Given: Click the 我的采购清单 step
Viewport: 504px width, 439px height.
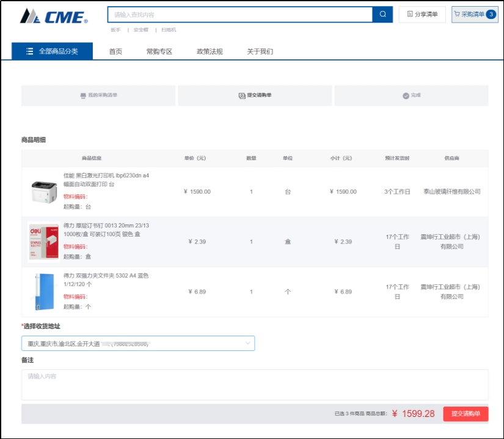Looking at the screenshot, I should pyautogui.click(x=99, y=95).
